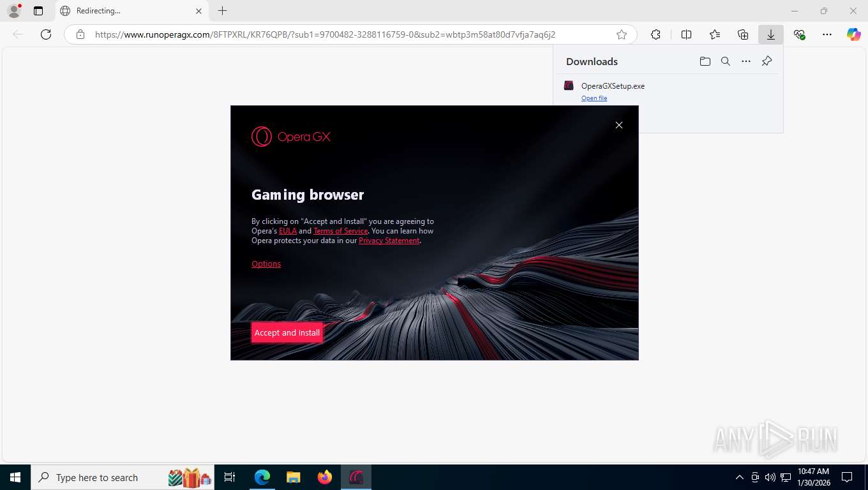The width and height of the screenshot is (868, 490).
Task: Open the taskbar clock and date
Action: pyautogui.click(x=813, y=477)
